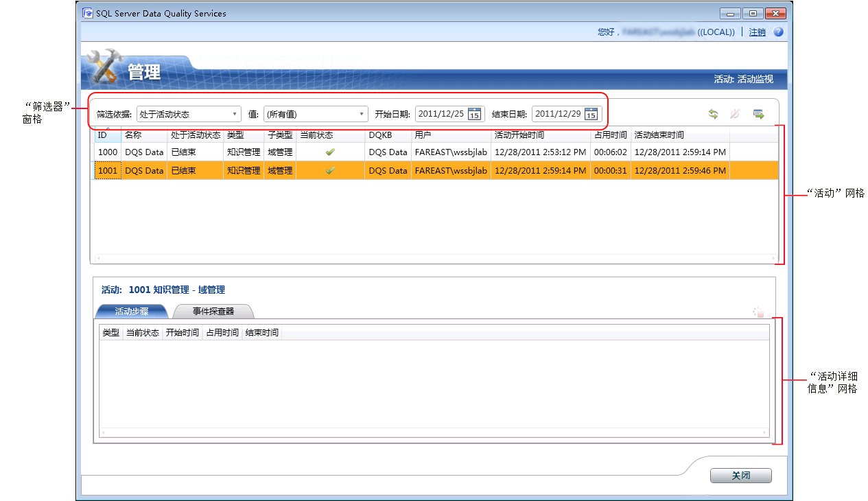Switch to the 活动步骤 tab
868x501 pixels.
[132, 312]
